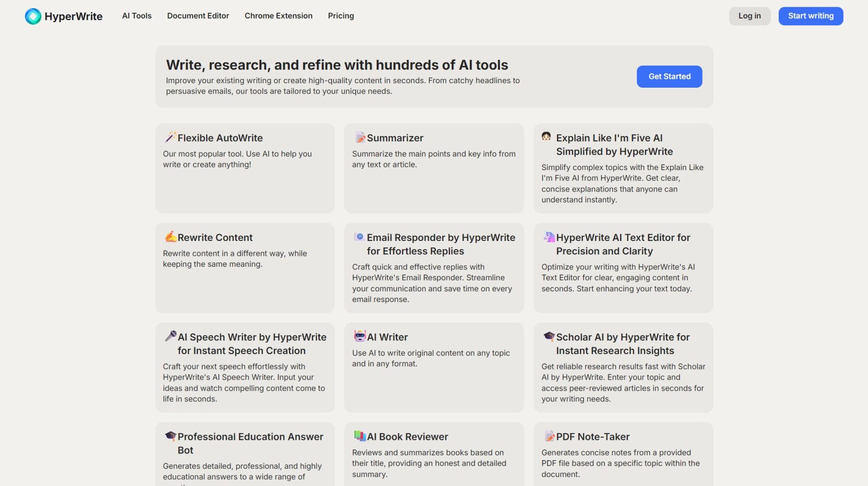868x486 pixels.
Task: Navigate to the Pricing page
Action: (x=341, y=16)
